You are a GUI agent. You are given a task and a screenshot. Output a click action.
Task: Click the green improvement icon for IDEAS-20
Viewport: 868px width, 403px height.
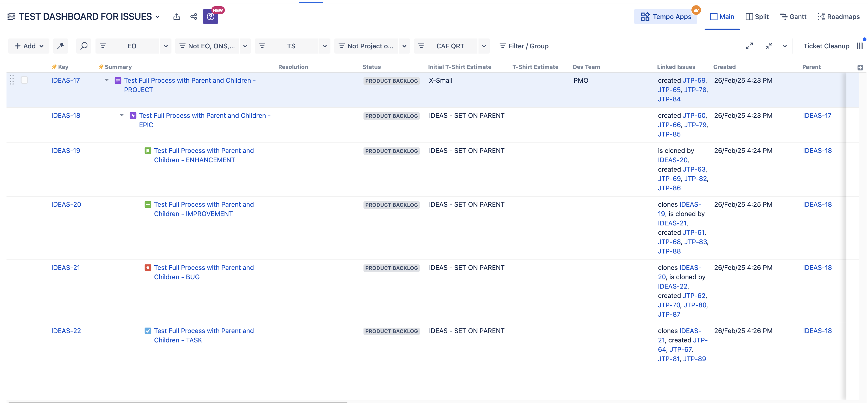148,204
